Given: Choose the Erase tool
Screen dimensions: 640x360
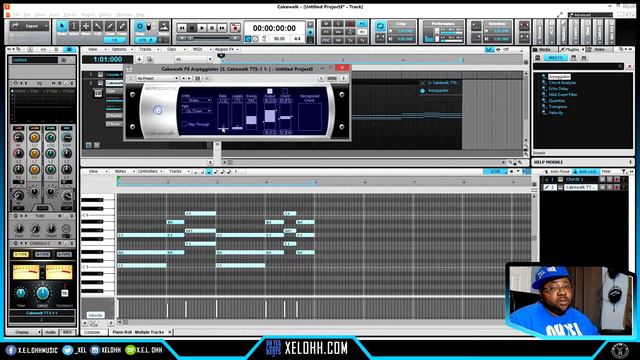Looking at the screenshot, I should (122, 27).
